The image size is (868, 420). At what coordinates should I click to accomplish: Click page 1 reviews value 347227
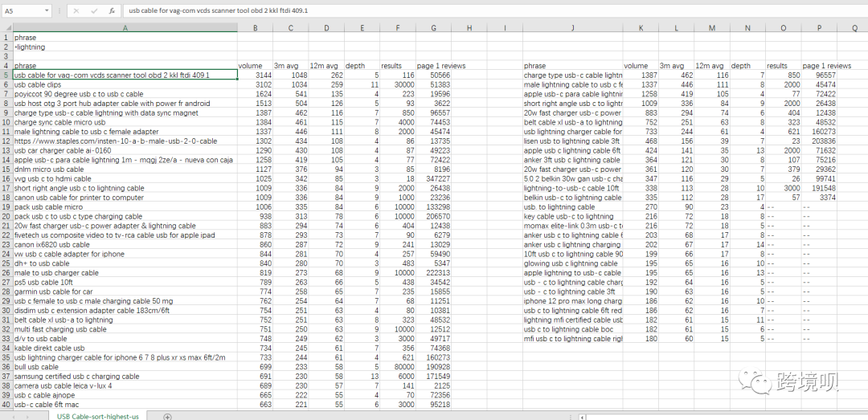pyautogui.click(x=433, y=179)
